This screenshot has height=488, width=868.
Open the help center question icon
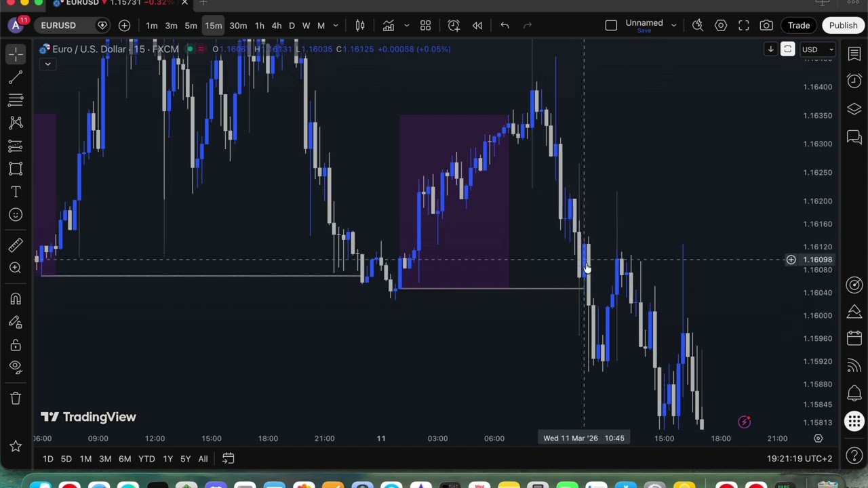(854, 457)
